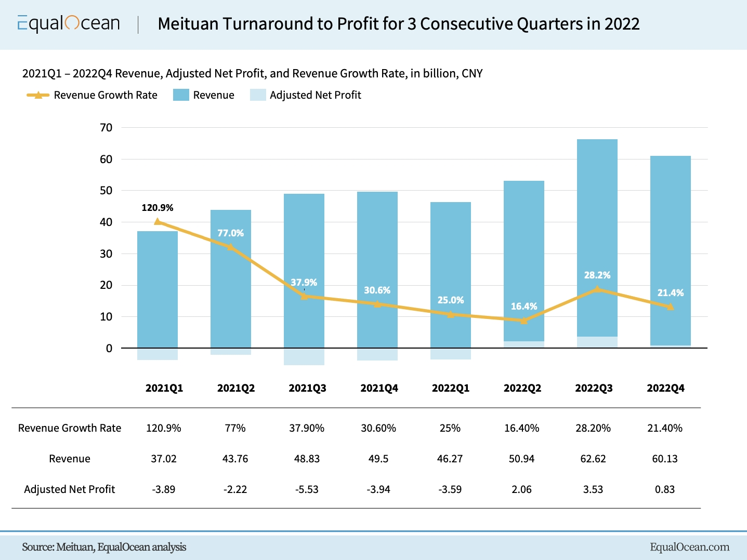Select the subtitle '2021Q1 – 2022Q4 Revenue' line
Image resolution: width=747 pixels, height=560 pixels.
(253, 73)
